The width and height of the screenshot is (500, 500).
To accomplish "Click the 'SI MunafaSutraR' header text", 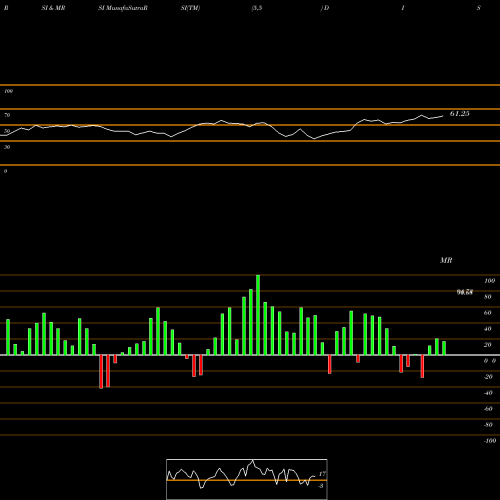I will coord(123,8).
